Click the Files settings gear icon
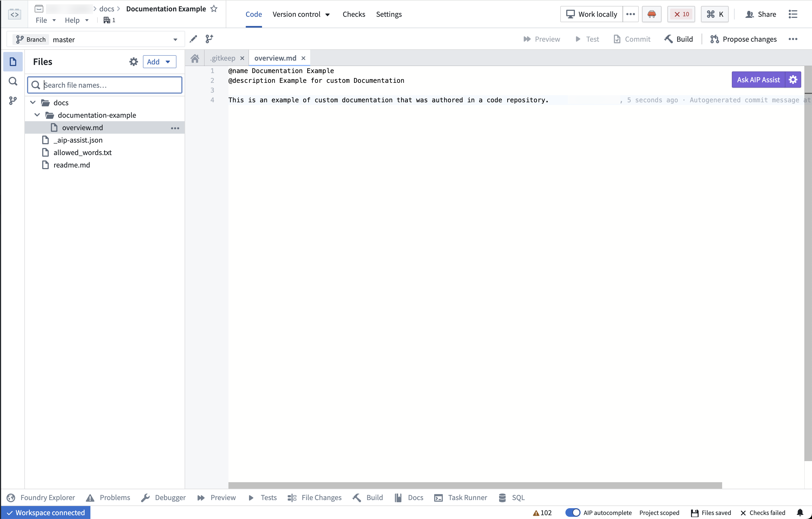This screenshot has width=812, height=519. click(133, 62)
